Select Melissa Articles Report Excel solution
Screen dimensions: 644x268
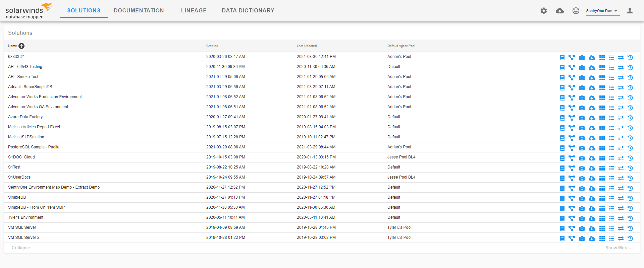[x=34, y=127]
